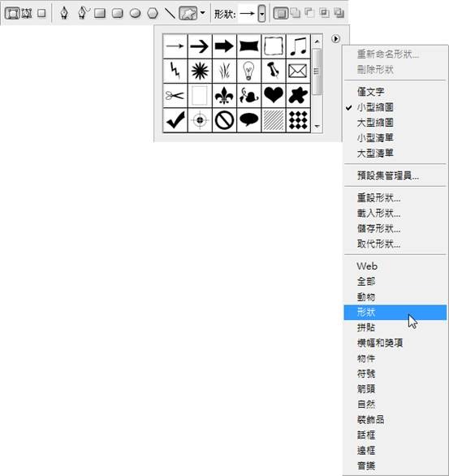Select the Fill Pixels mode icon
Viewport: 449px width, 476px height.
coord(41,13)
